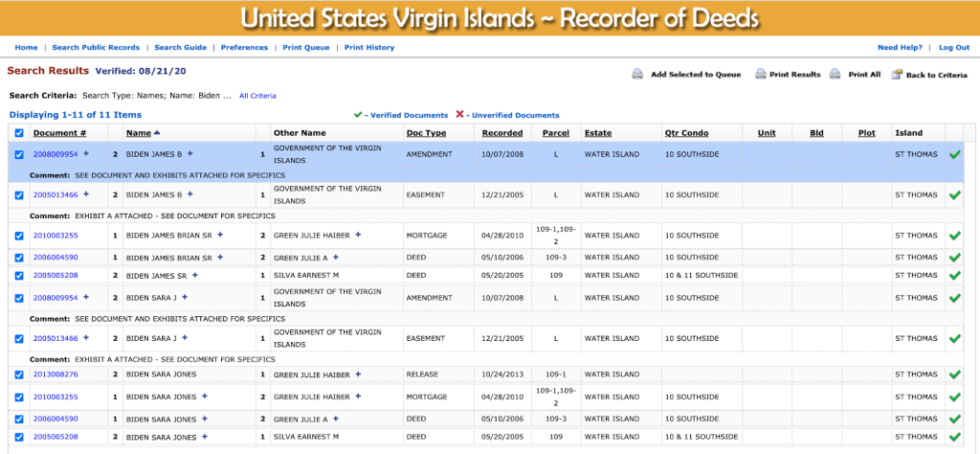The width and height of the screenshot is (980, 454).
Task: Expand plus next to BIDEN JAMES BRIAN SR mortgage
Action: tap(220, 235)
